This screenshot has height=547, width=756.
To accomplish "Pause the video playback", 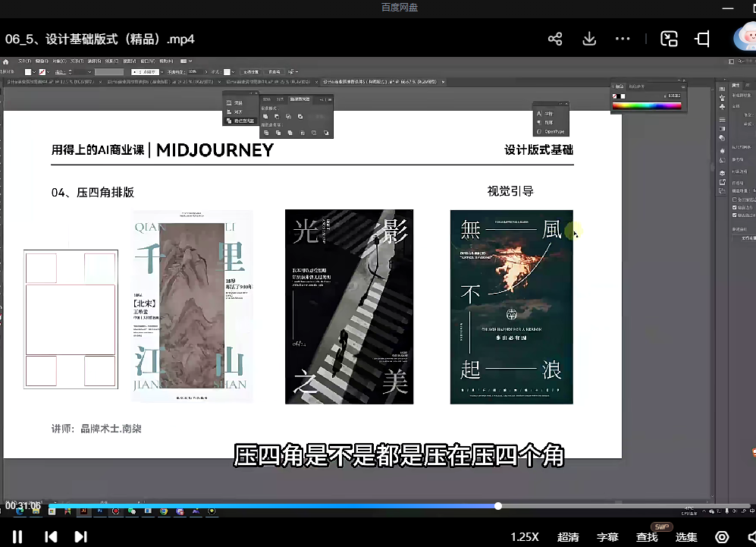I will (x=17, y=537).
